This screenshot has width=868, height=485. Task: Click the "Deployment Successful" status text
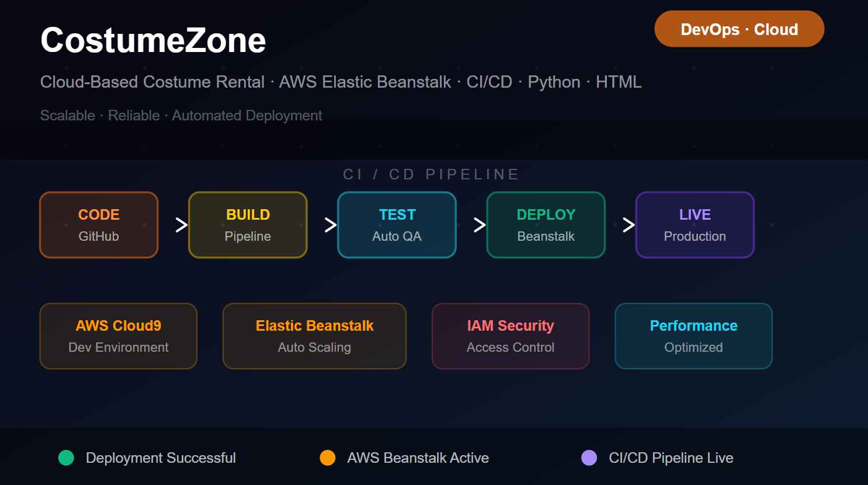pos(161,458)
